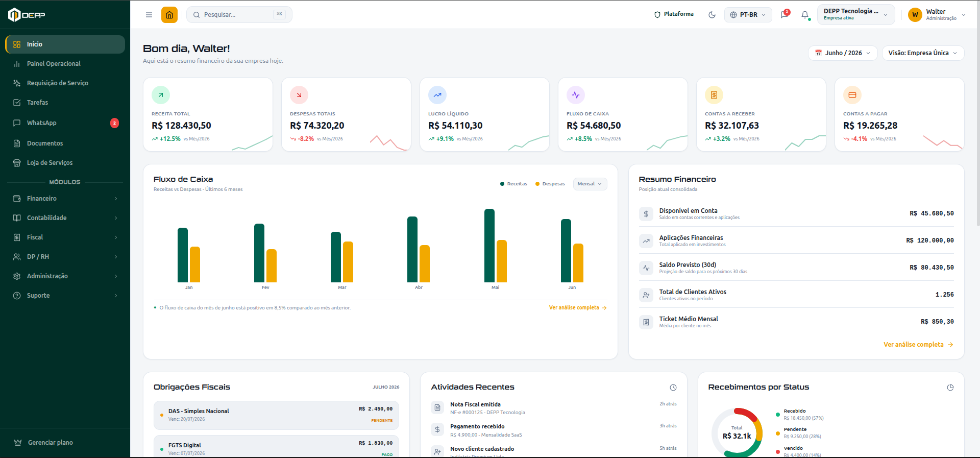This screenshot has width=980, height=458.
Task: Click the Recebido legend entry
Action: click(800, 415)
